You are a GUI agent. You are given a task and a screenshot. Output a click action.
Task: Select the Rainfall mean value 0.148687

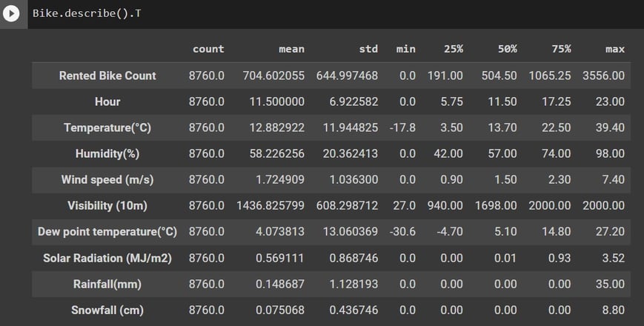click(x=280, y=284)
